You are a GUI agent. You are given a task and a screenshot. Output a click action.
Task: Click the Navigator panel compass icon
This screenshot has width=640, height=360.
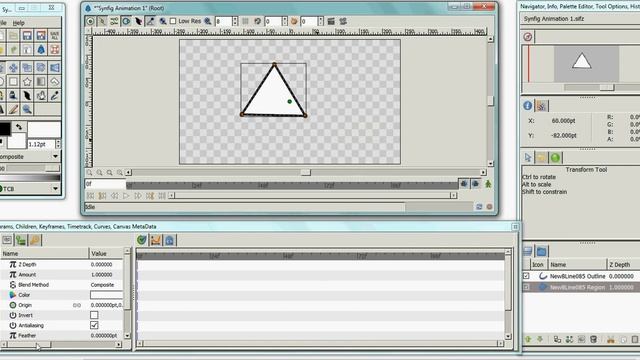(528, 37)
